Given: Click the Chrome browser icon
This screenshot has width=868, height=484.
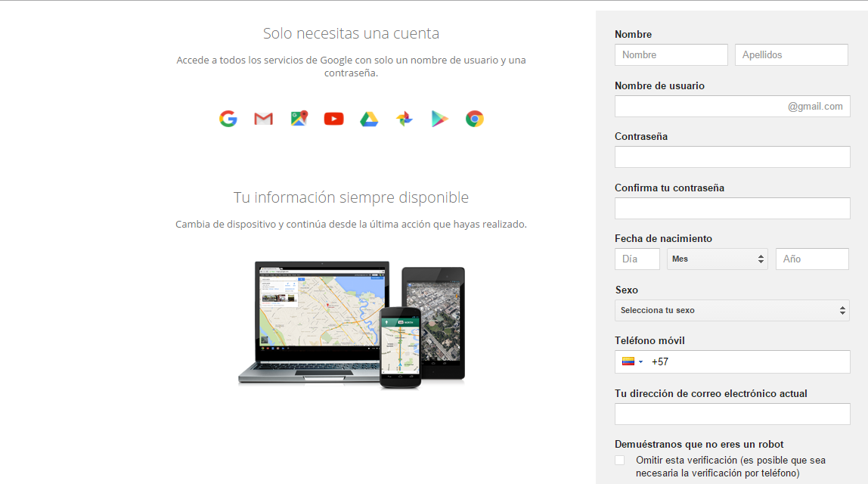Looking at the screenshot, I should 475,119.
